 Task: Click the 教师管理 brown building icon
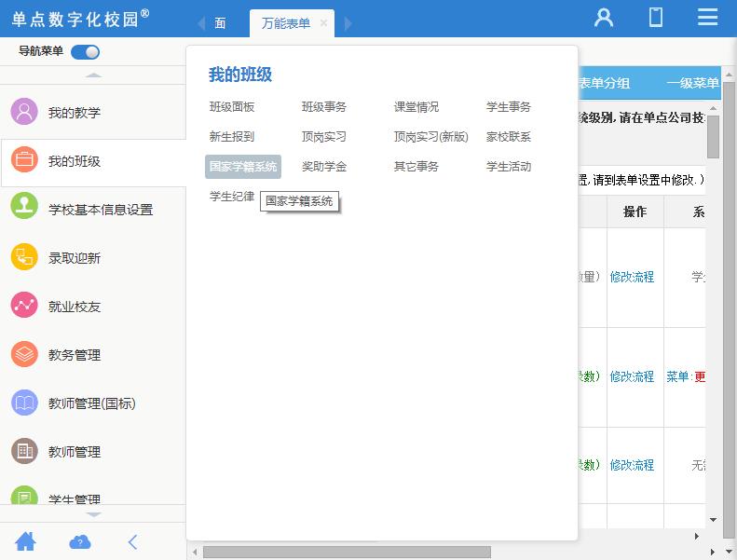[24, 451]
